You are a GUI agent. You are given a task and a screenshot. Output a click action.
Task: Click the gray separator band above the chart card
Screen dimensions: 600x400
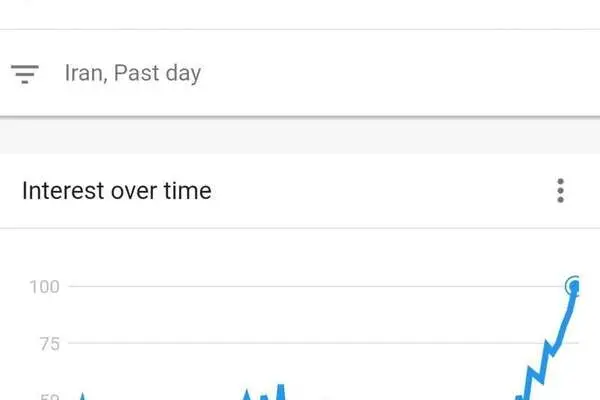pos(300,136)
